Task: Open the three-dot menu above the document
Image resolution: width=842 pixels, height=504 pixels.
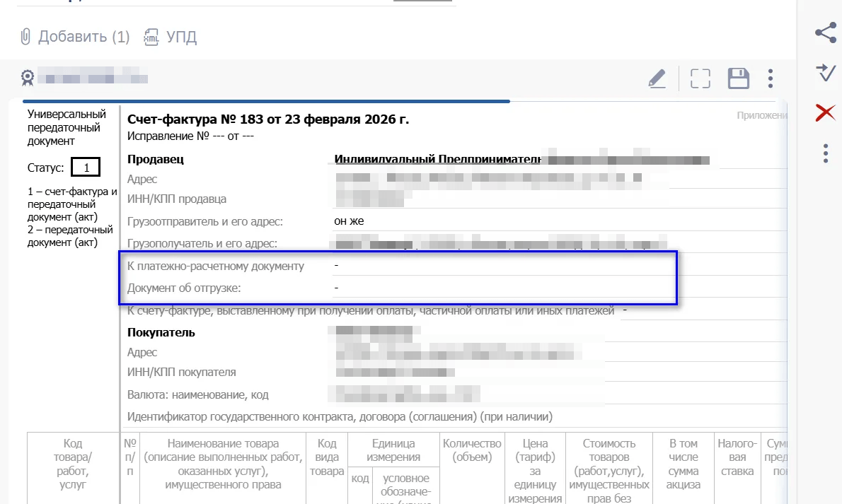Action: [770, 78]
